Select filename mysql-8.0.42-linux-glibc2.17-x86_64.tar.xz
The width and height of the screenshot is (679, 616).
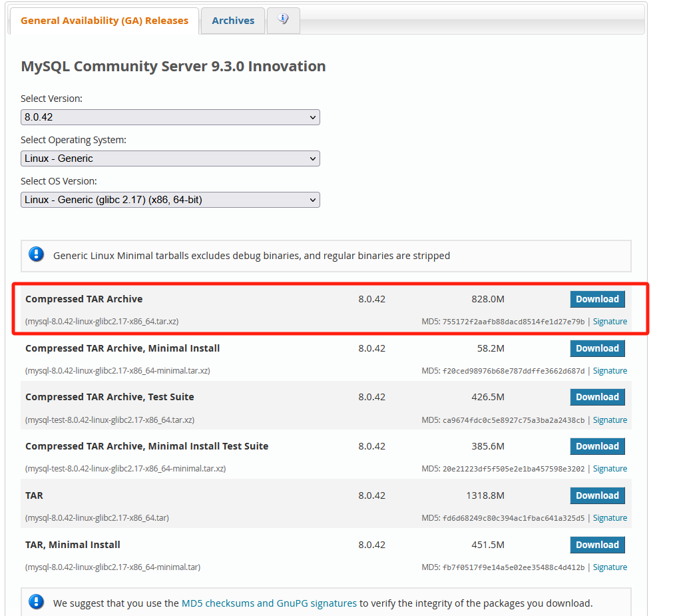(x=102, y=322)
